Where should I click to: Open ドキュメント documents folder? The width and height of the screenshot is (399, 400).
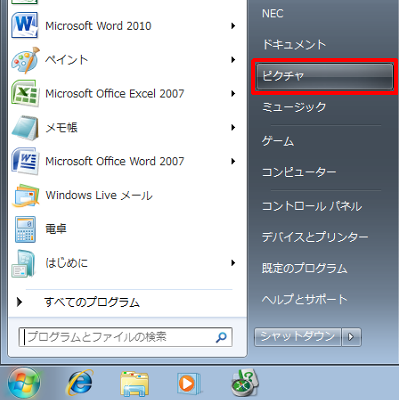click(294, 45)
